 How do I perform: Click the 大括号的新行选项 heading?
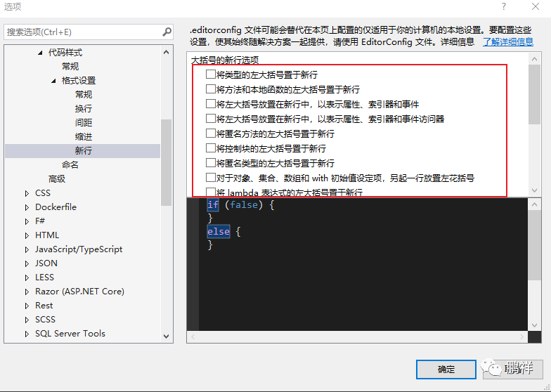(x=225, y=60)
